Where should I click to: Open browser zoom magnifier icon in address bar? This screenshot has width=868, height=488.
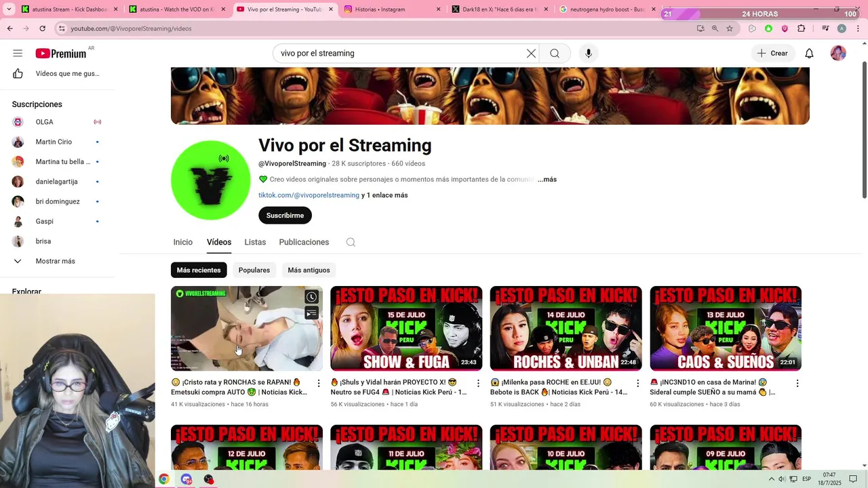(x=715, y=28)
